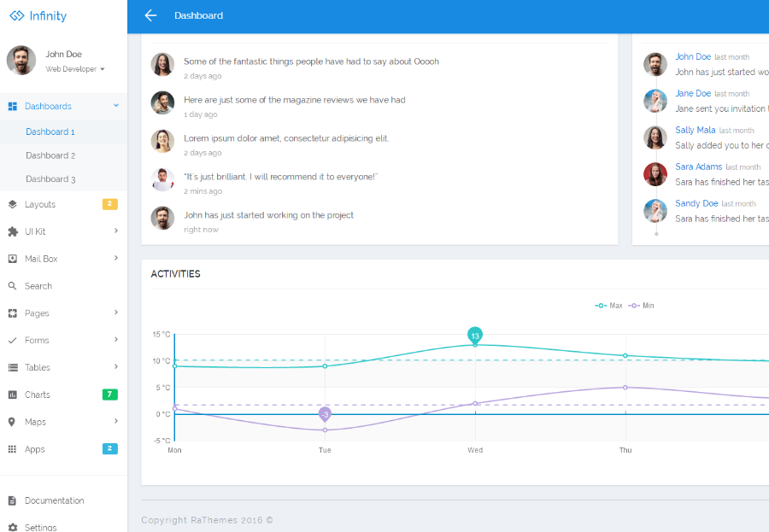Click the Search magnifier icon
The image size is (769, 532).
pos(13,286)
